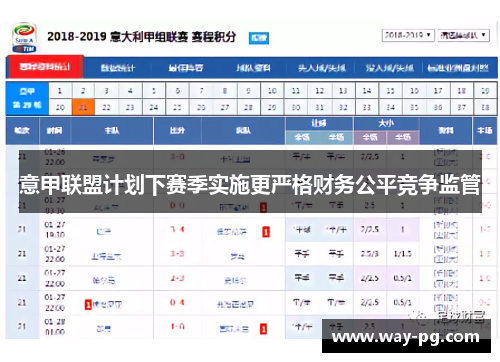Open the match with score 2-3
This screenshot has height=362, width=500.
(x=177, y=278)
